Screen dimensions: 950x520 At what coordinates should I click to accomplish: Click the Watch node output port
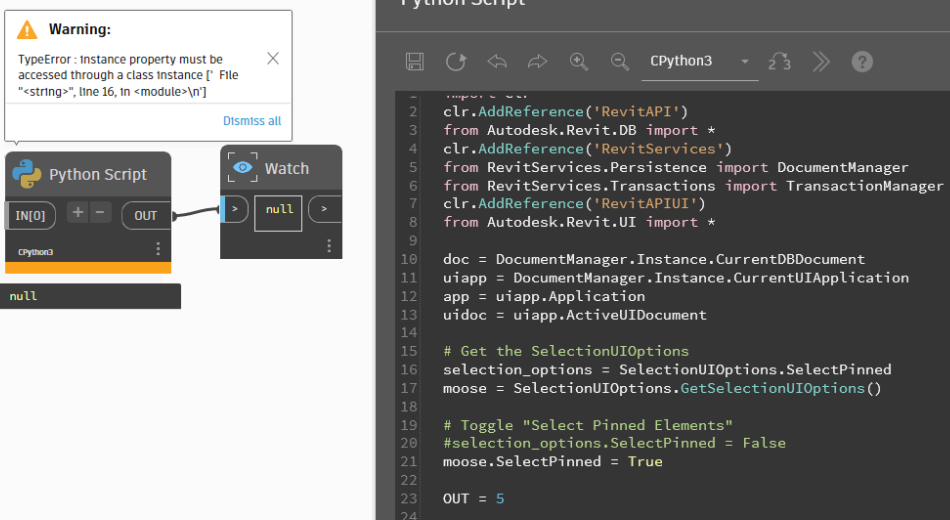(x=324, y=209)
